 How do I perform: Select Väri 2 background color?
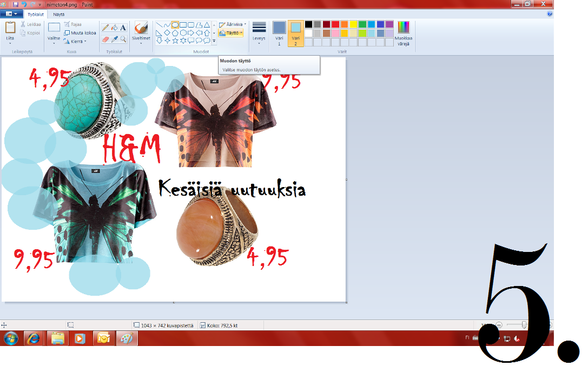pyautogui.click(x=295, y=34)
